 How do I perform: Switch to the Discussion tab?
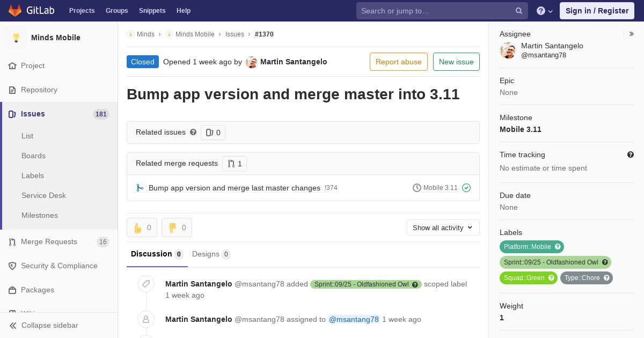[157, 254]
